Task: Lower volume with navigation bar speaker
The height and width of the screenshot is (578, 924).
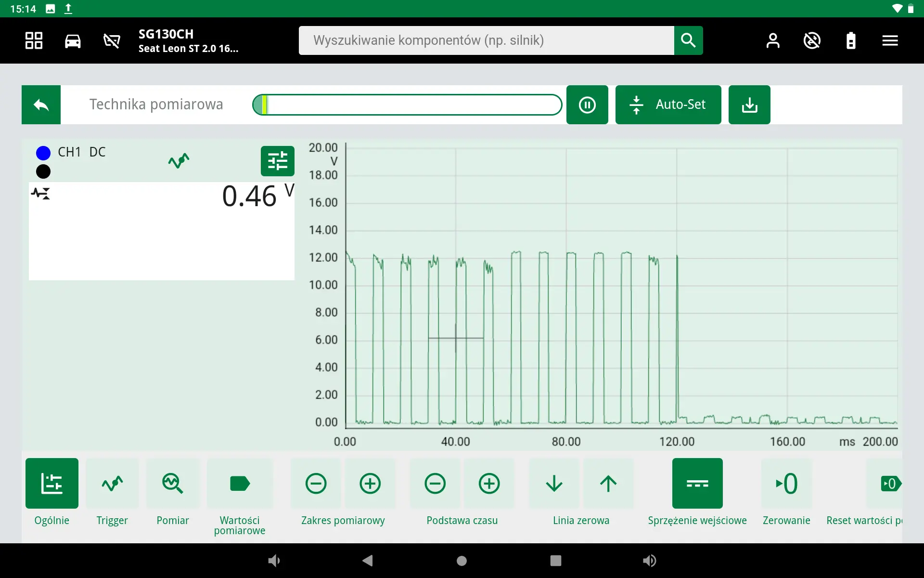Action: point(274,561)
